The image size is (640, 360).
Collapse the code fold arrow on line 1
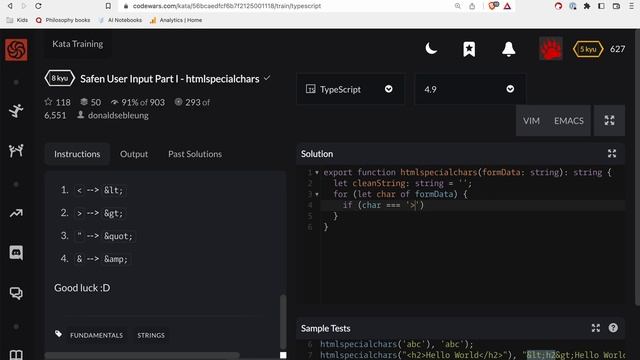point(317,173)
